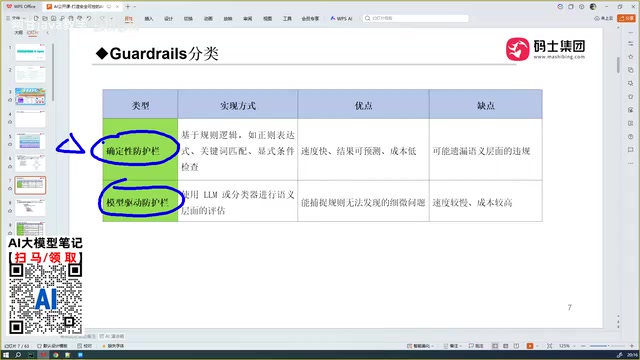The width and height of the screenshot is (640, 360).
Task: Switch to the 设计 ribbon tab
Action: (168, 19)
